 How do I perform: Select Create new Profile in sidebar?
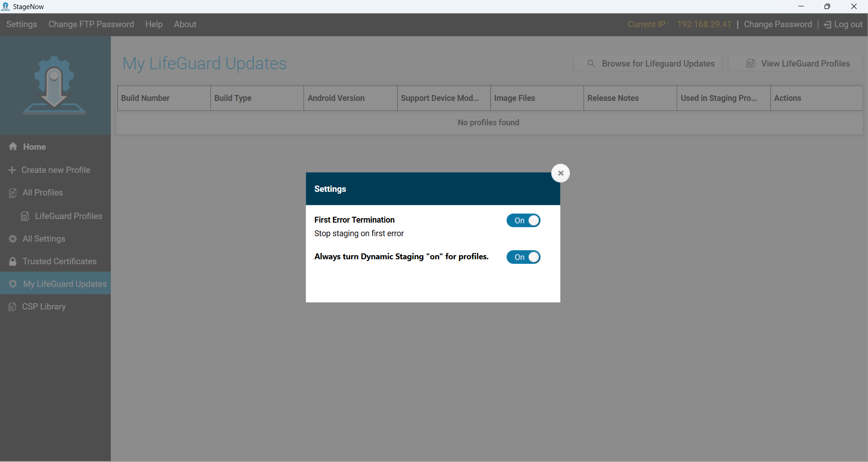tap(55, 170)
